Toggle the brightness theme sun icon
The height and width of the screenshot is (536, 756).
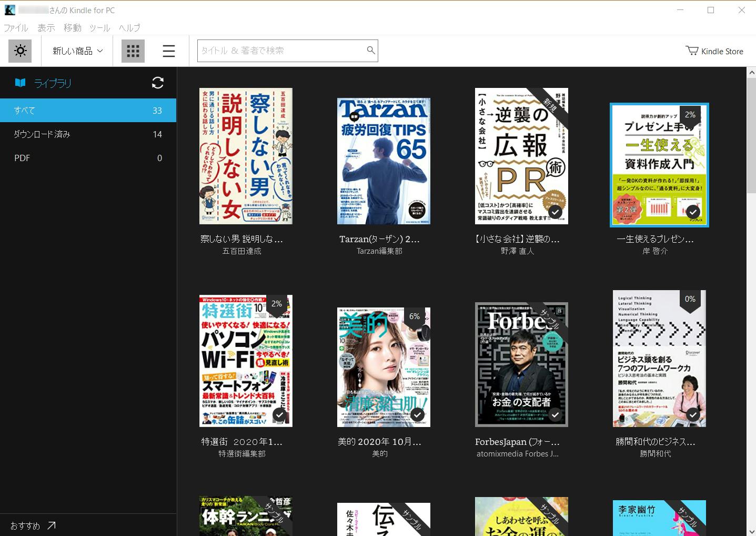tap(20, 51)
